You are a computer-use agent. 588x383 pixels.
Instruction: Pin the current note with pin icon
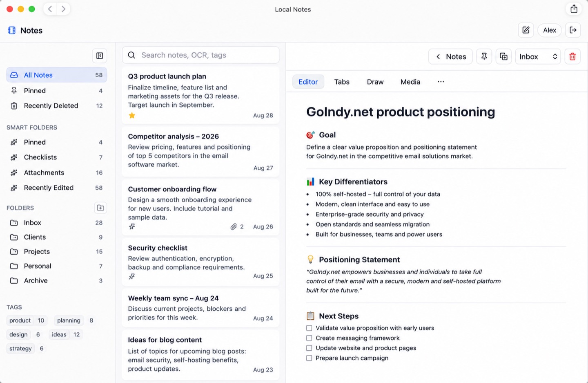(x=484, y=56)
